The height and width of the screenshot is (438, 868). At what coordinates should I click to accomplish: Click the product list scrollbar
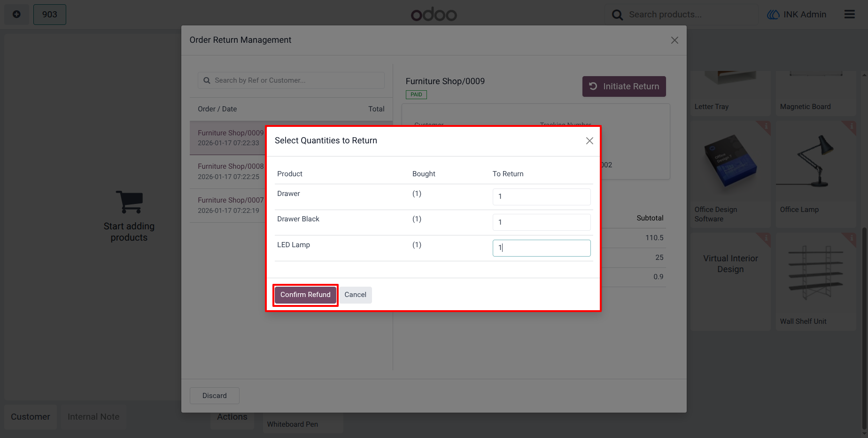[864, 328]
